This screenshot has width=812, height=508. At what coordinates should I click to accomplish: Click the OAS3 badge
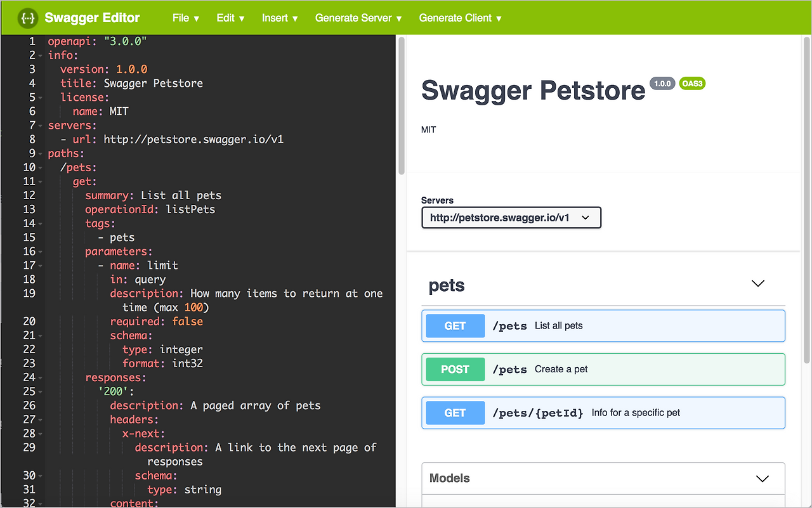(692, 83)
